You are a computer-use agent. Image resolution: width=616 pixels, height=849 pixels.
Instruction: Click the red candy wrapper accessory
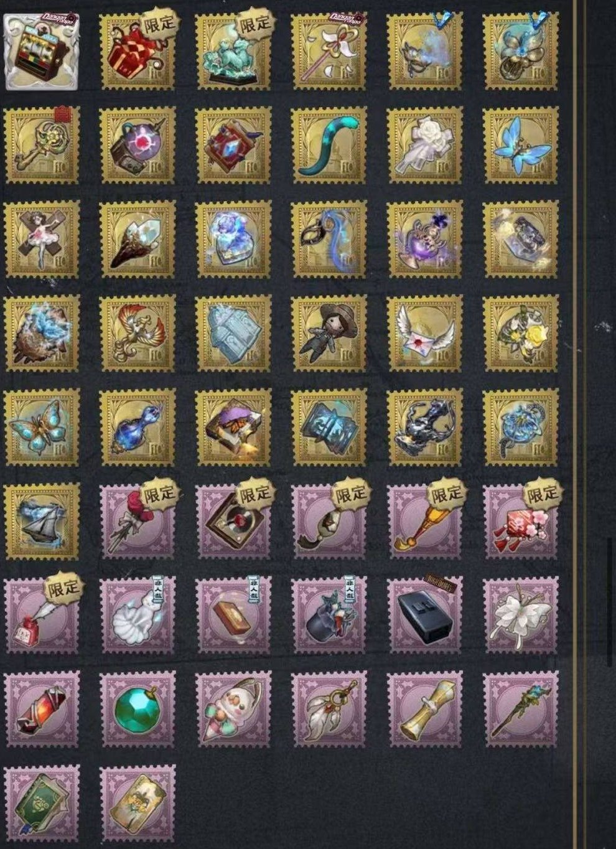coord(41,708)
